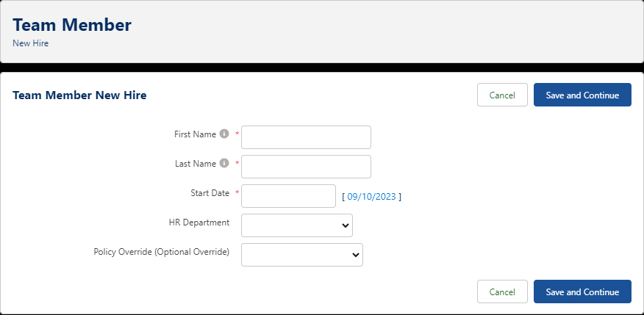The width and height of the screenshot is (644, 315).
Task: Click the Last Name label text
Action: click(x=195, y=164)
